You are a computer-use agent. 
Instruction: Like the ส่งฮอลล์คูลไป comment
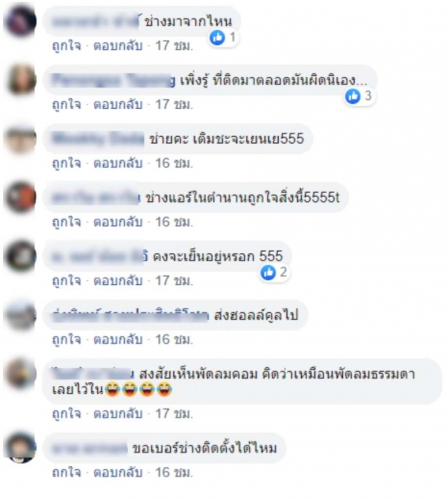tap(66, 340)
